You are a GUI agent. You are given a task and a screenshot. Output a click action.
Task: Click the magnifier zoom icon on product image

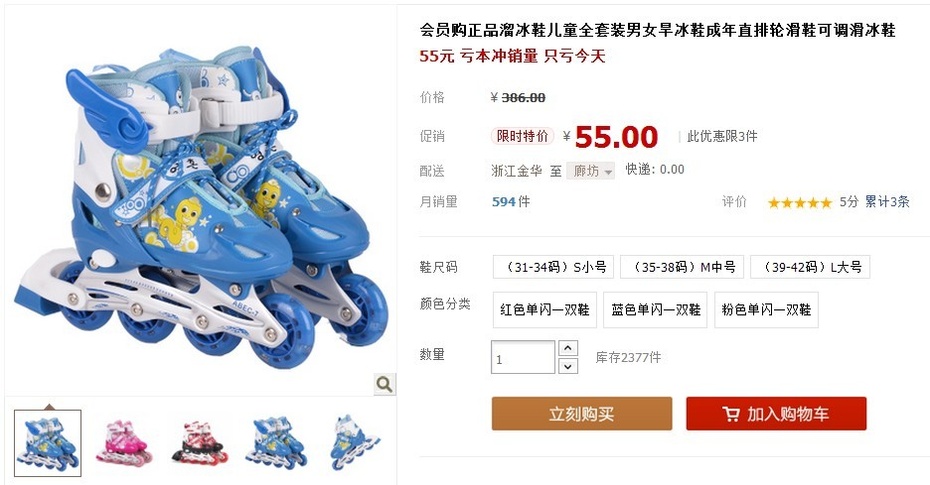[384, 385]
